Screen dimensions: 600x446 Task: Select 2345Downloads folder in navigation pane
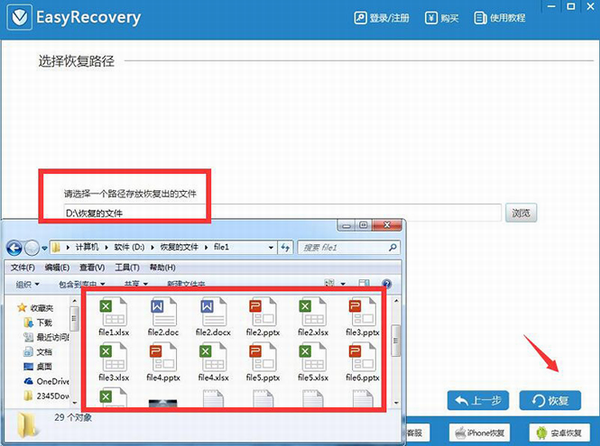pyautogui.click(x=46, y=396)
